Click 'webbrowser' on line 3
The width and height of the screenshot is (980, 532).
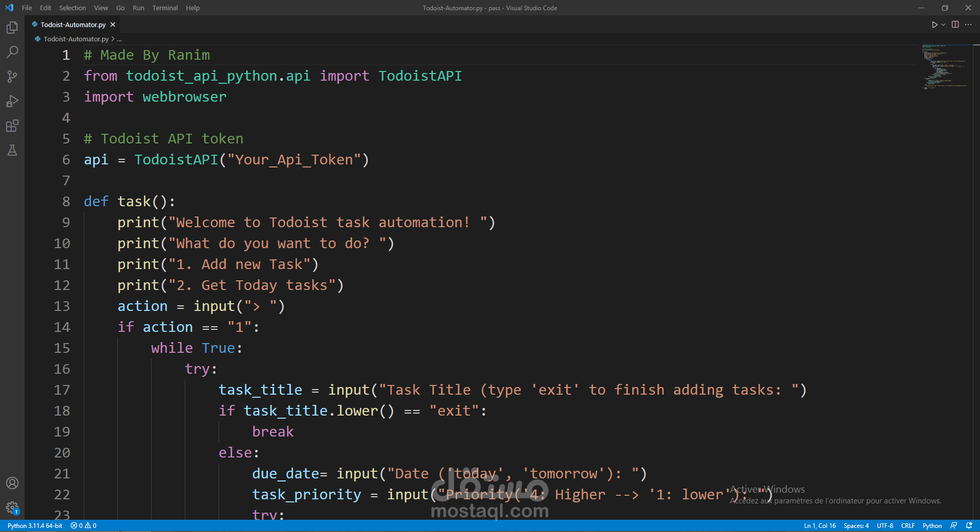tap(184, 97)
